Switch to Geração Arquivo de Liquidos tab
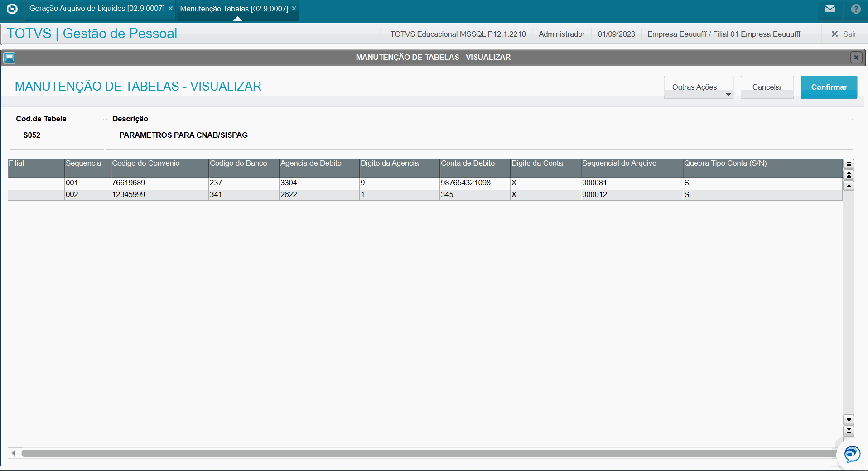The width and height of the screenshot is (868, 471). [96, 9]
